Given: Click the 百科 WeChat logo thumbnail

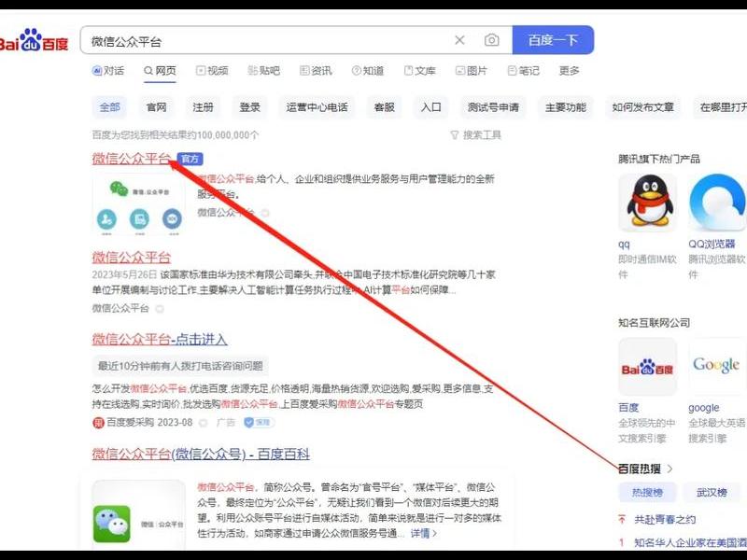Looking at the screenshot, I should point(138,514).
